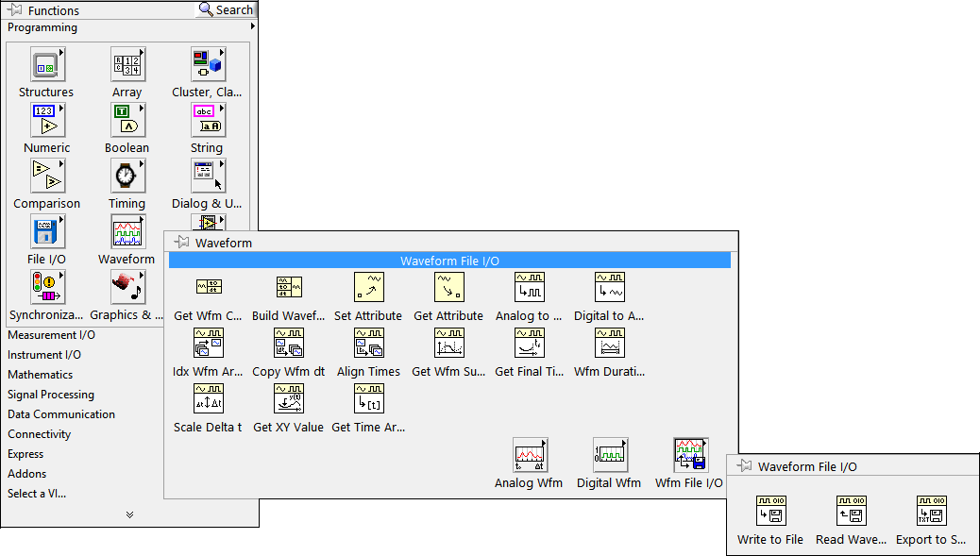
Task: Select Analog to Digital waveform function
Action: (529, 287)
